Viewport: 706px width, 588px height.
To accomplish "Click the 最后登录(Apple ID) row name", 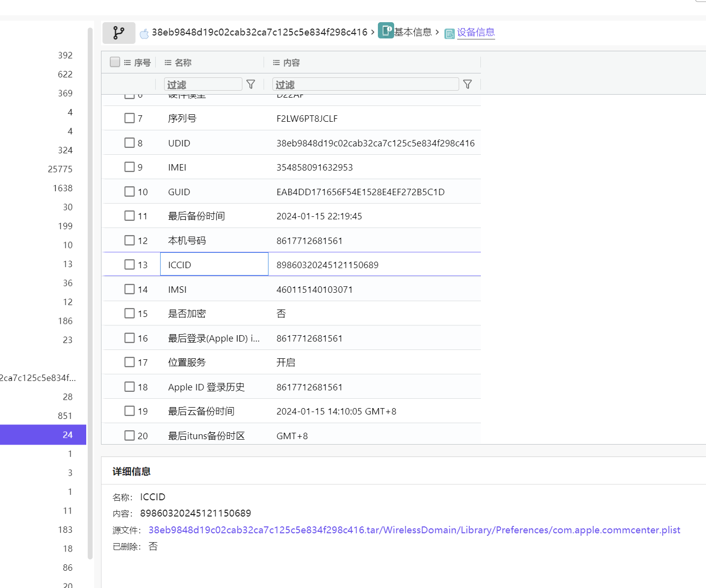I will point(213,338).
